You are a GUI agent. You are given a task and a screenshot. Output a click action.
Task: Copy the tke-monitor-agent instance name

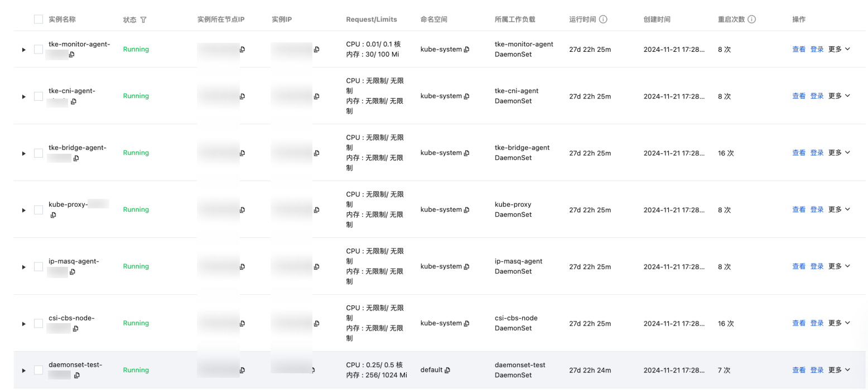pos(72,55)
